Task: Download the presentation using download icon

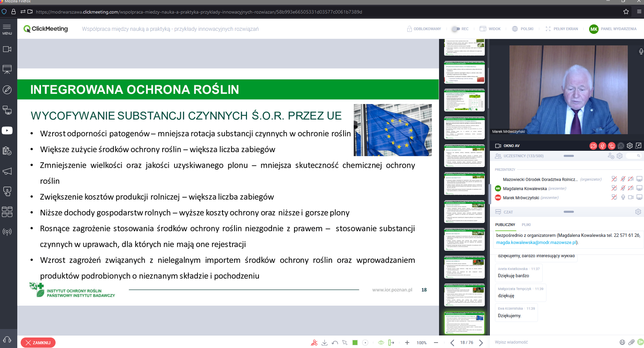Action: [x=325, y=343]
